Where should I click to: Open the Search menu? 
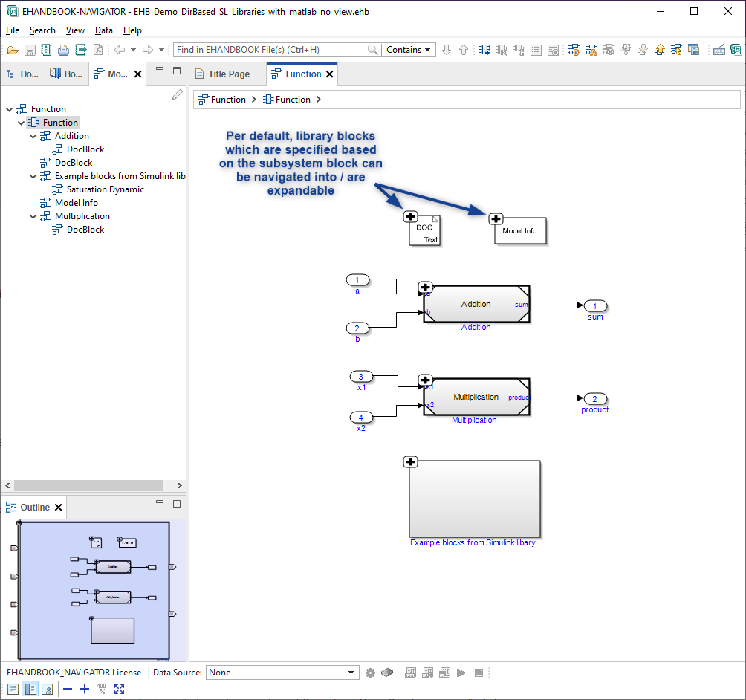(x=42, y=30)
